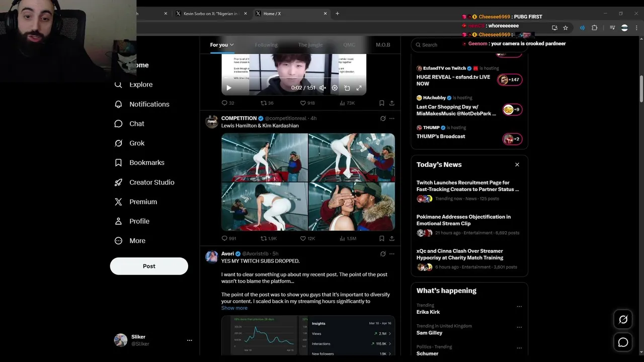
Task: Reply to COMPETITION post with 991 comments
Action: click(229, 238)
